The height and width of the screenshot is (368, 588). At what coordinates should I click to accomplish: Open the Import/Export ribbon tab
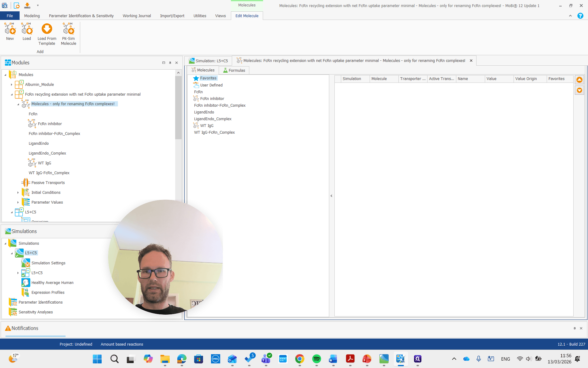172,16
